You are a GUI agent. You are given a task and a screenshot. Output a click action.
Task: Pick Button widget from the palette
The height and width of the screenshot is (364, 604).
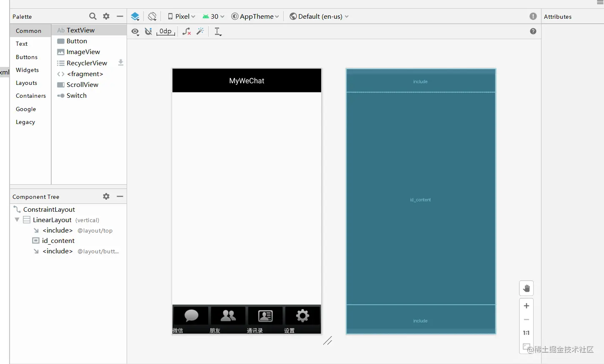click(x=89, y=41)
